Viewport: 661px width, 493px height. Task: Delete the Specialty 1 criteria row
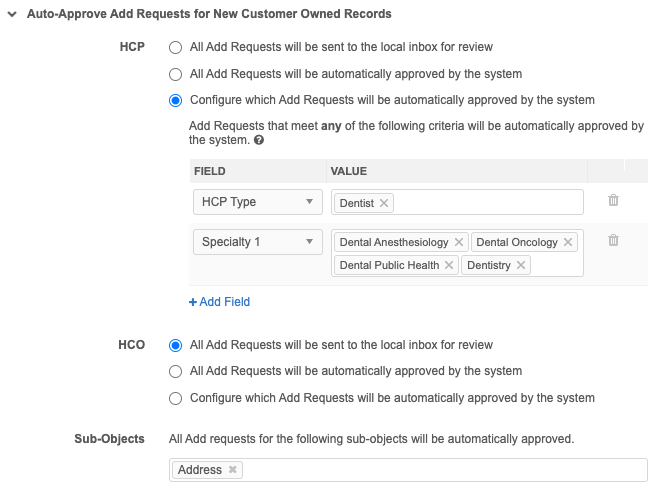click(x=613, y=241)
